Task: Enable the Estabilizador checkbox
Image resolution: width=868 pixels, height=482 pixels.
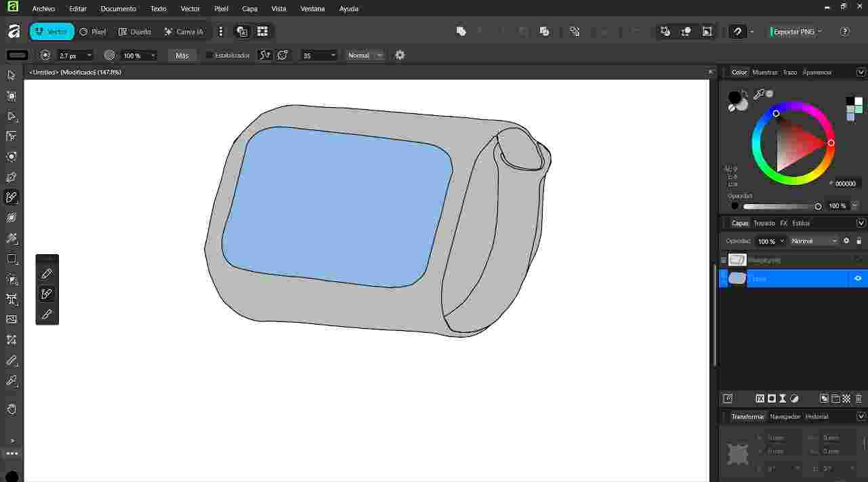Action: pyautogui.click(x=209, y=56)
